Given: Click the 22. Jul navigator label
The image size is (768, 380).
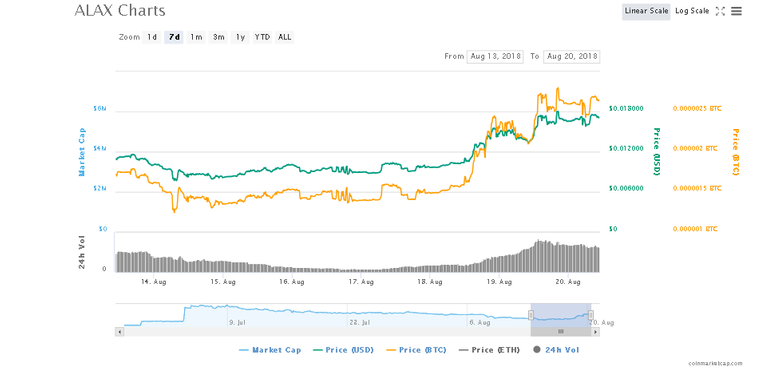Looking at the screenshot, I should 359,322.
